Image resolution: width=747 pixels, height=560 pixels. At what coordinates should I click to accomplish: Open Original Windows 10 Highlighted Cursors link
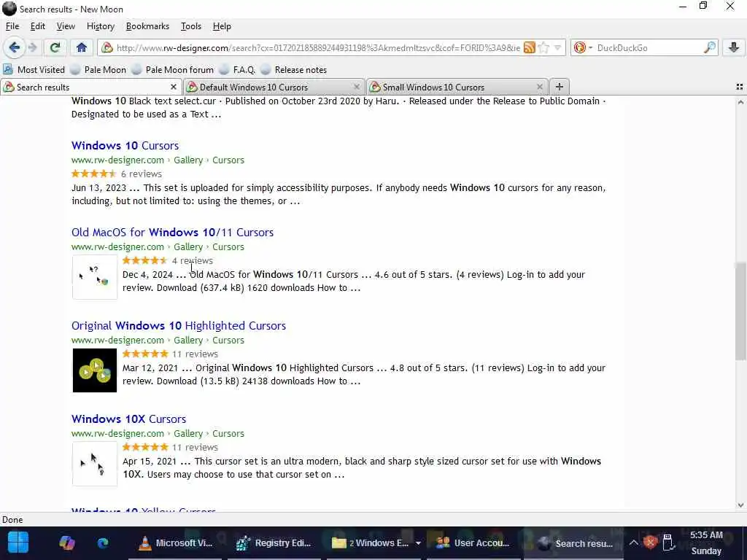[179, 325]
